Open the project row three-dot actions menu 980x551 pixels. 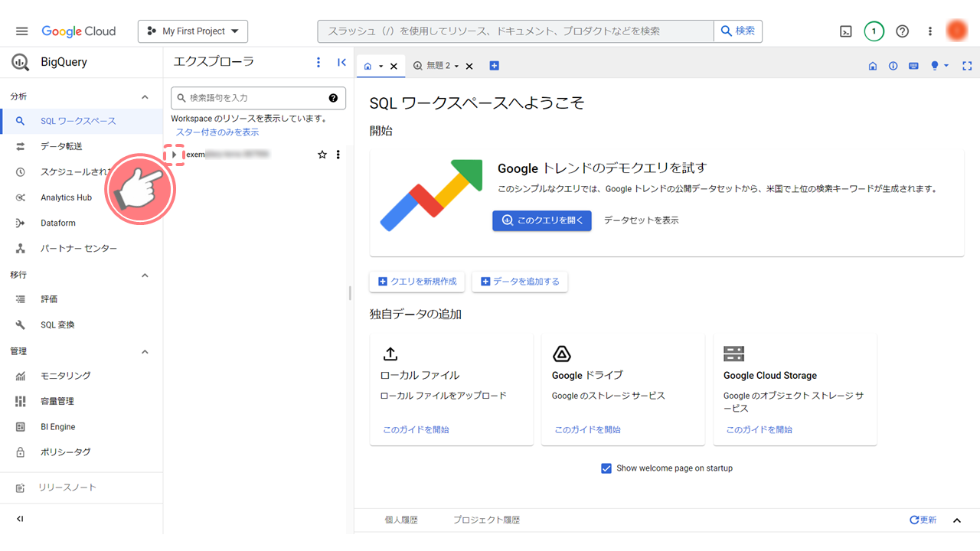tap(338, 155)
